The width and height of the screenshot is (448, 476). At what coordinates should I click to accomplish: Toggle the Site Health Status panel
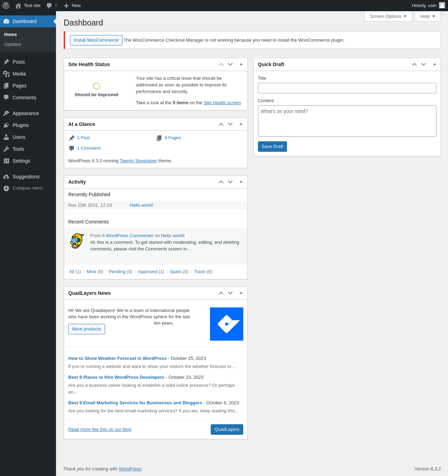(x=241, y=64)
